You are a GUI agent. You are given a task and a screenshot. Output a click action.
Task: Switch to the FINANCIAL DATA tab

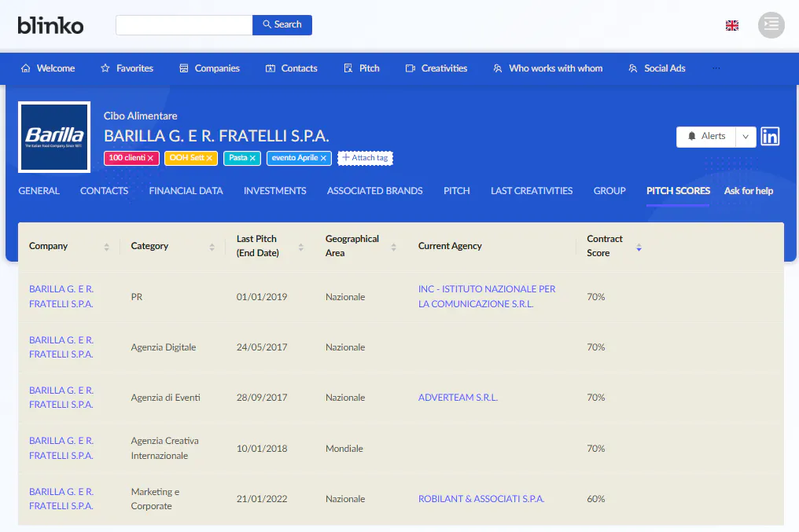186,191
